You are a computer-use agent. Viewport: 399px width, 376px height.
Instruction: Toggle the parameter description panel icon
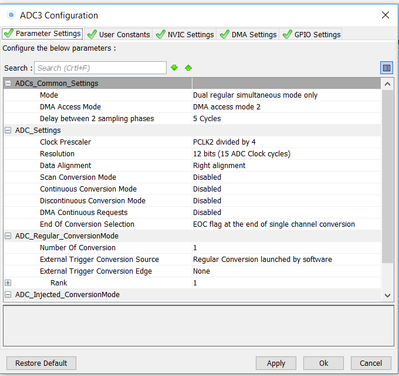pos(387,68)
